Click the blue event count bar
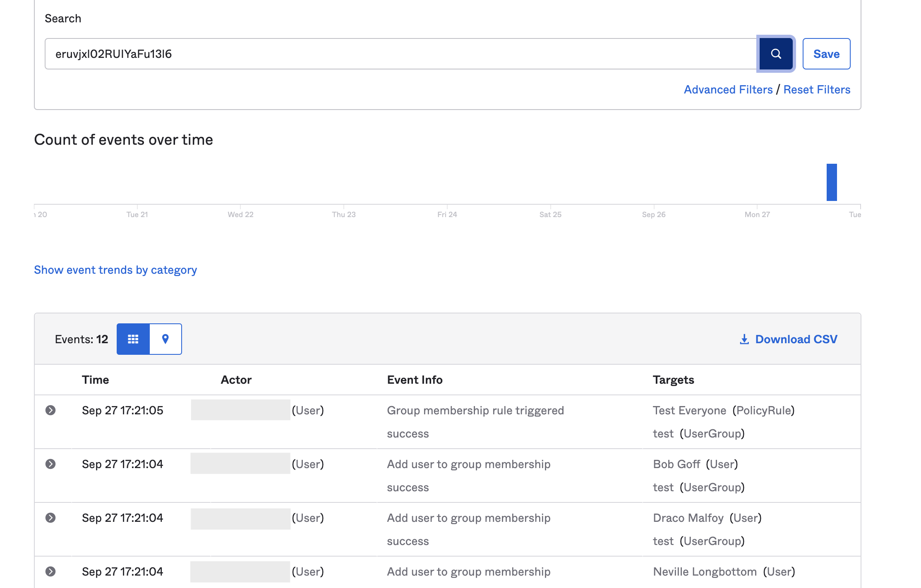This screenshot has height=588, width=921. click(832, 182)
